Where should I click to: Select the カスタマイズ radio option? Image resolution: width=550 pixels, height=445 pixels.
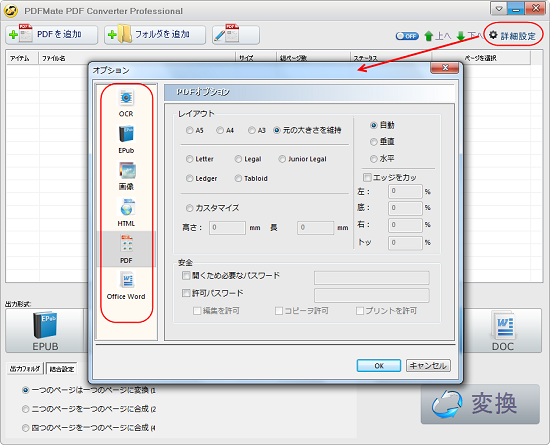click(x=189, y=208)
